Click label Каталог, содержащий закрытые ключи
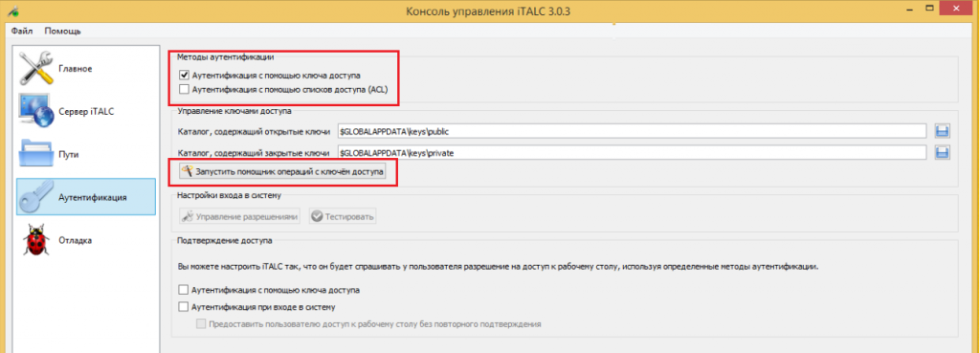Screen dimensions: 980x353 point(254,152)
